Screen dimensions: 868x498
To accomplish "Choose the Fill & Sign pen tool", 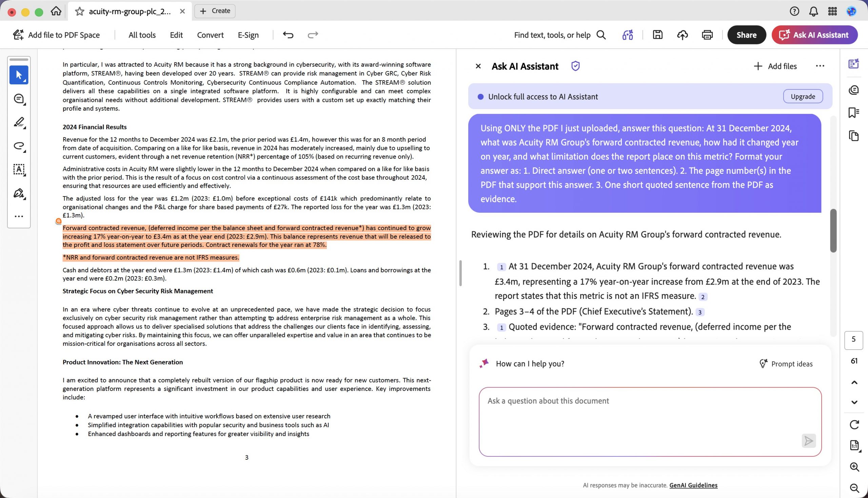I will [x=19, y=193].
